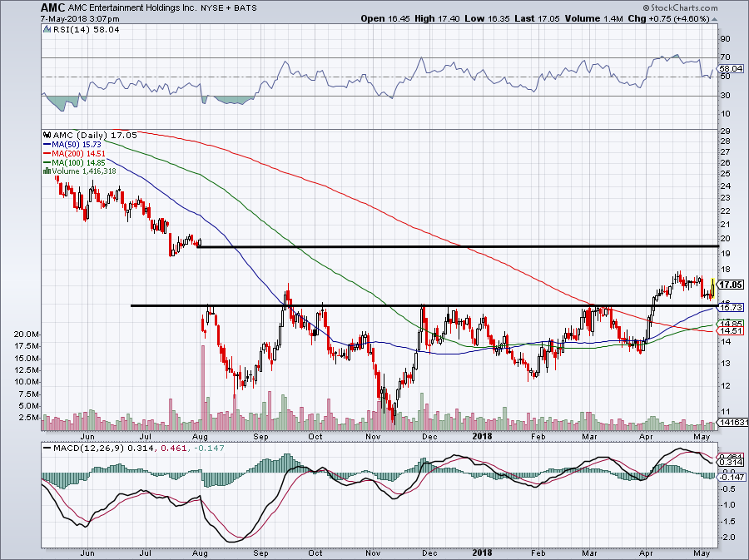Viewport: 749px width, 560px height.
Task: Click the MA(200) 14.51 legend entry
Action: (x=78, y=153)
